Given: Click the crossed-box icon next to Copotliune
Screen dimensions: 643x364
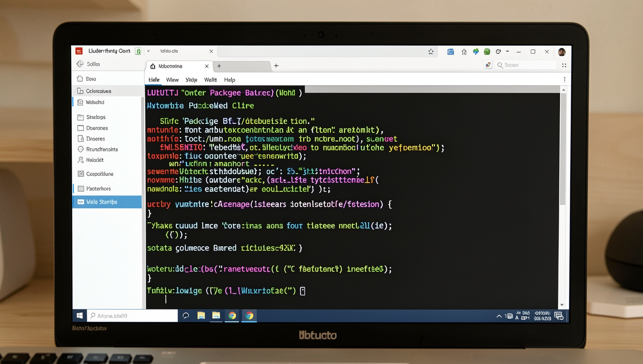Looking at the screenshot, I should point(81,174).
